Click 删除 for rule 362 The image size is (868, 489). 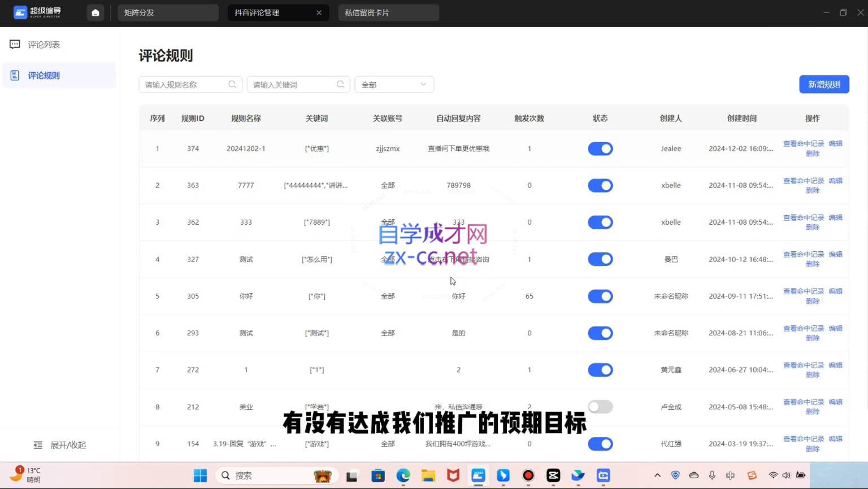click(x=813, y=227)
